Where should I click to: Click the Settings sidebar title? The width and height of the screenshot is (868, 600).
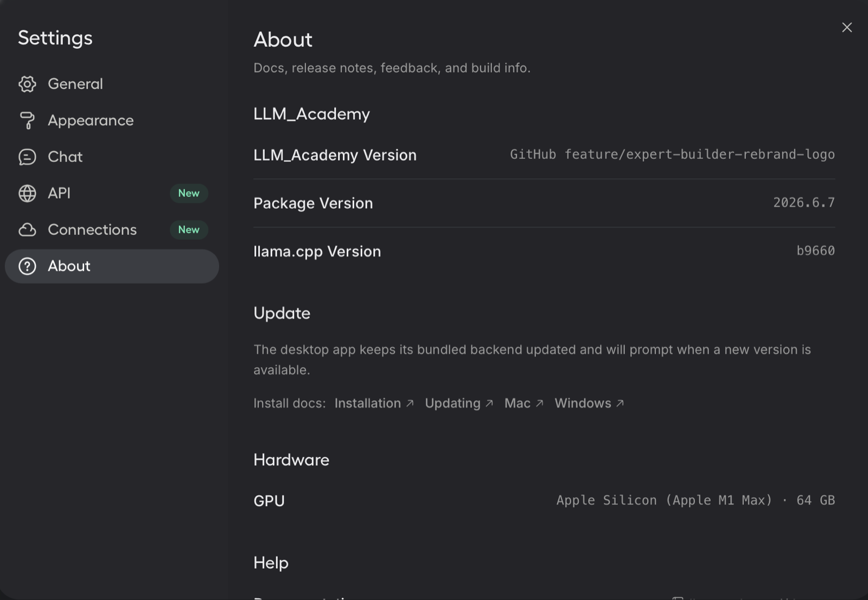pyautogui.click(x=55, y=38)
